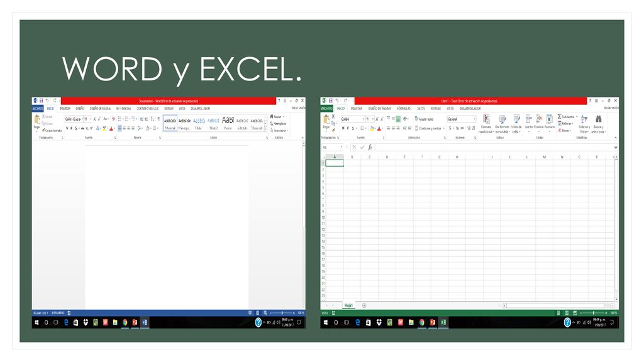Viewport: 644px width, 362px height.
Task: Toggle Underline (S) in Word's font group
Action: coord(76,128)
